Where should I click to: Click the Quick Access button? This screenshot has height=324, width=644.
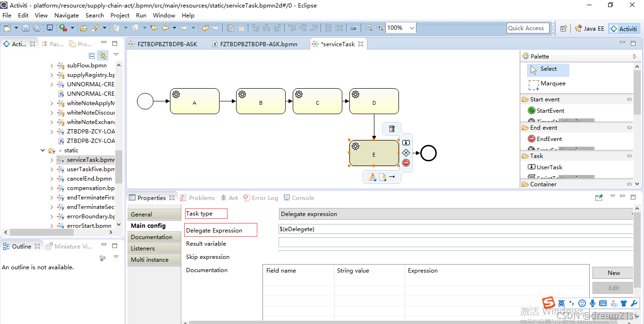pos(527,28)
